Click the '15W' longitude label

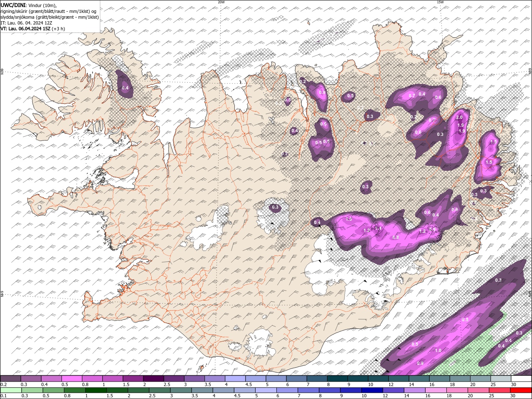coord(440,2)
